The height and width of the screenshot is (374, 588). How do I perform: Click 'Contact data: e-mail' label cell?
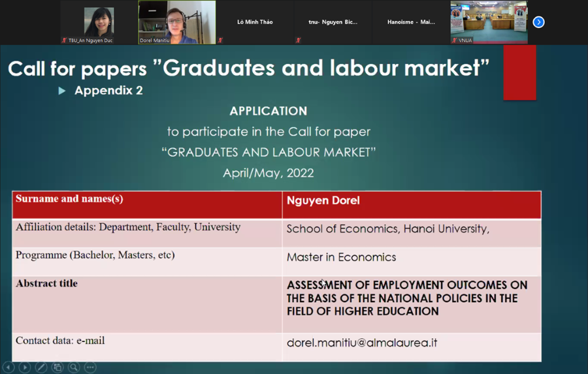tap(147, 347)
